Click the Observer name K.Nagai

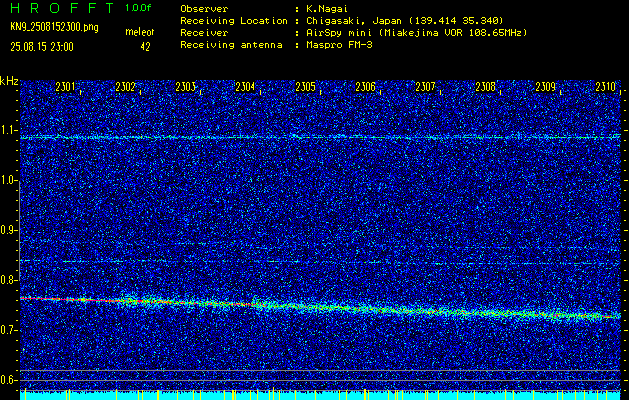click(x=327, y=9)
